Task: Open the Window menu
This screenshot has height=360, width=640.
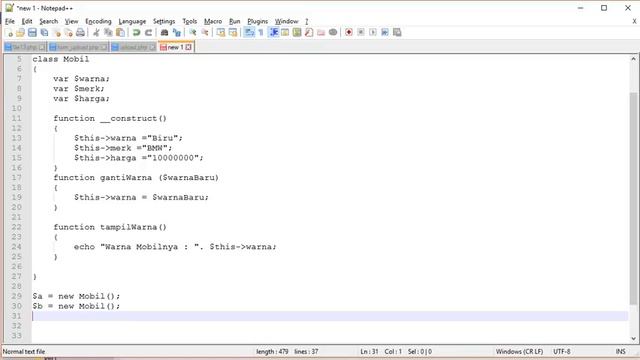Action: point(287,21)
